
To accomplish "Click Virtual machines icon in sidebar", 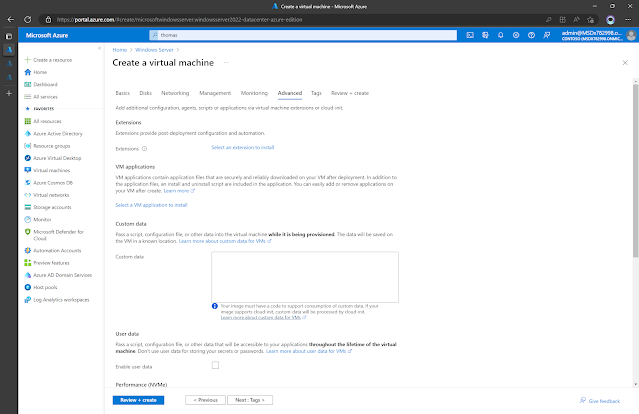I will (x=27, y=170).
